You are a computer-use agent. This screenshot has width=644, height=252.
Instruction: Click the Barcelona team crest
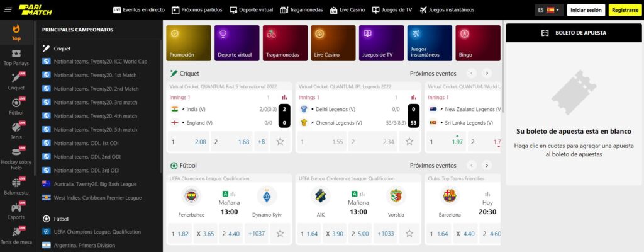click(449, 196)
